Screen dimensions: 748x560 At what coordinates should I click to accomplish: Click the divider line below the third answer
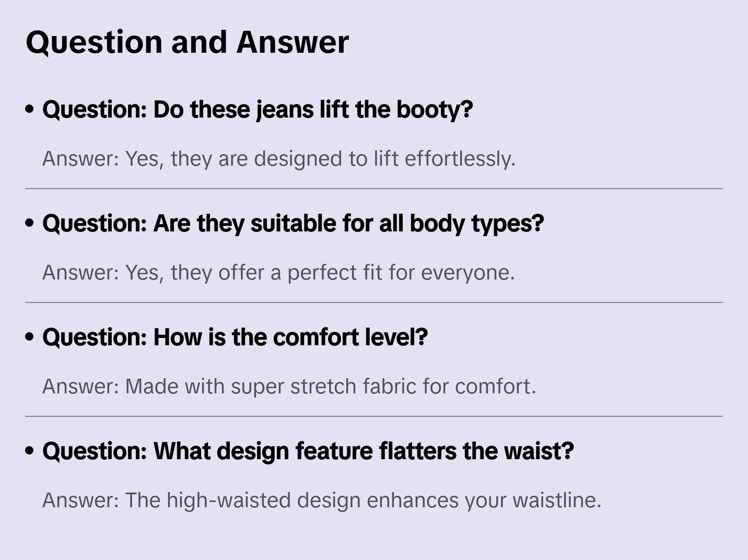[374, 416]
